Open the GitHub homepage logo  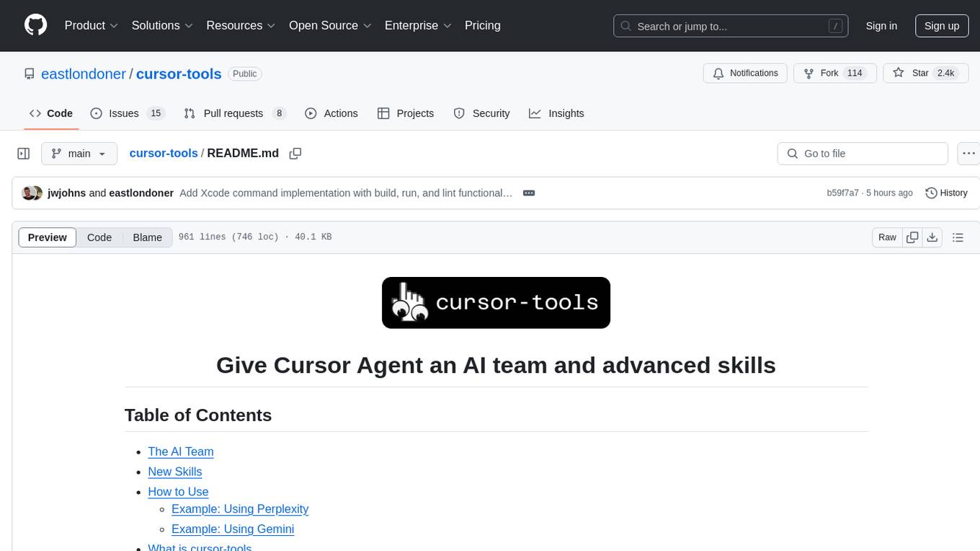[35, 25]
